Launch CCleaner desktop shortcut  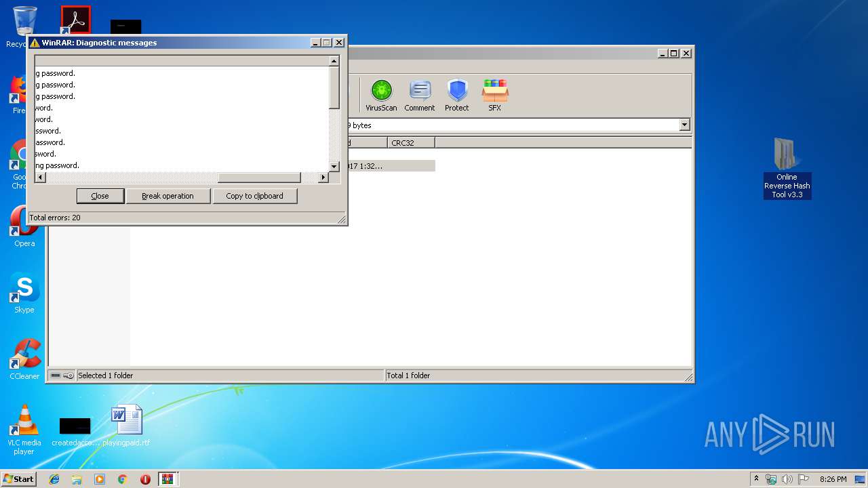pyautogui.click(x=24, y=359)
